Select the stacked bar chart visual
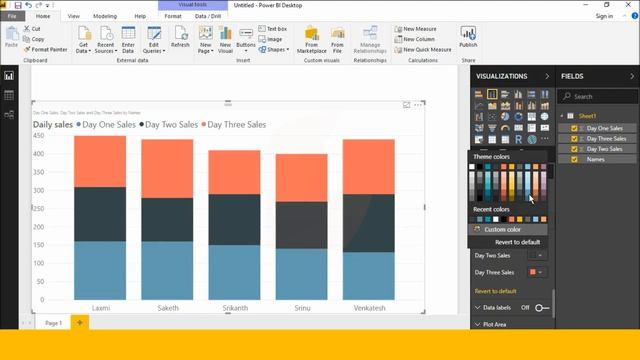Viewport: 640px width, 360px height. click(x=479, y=94)
